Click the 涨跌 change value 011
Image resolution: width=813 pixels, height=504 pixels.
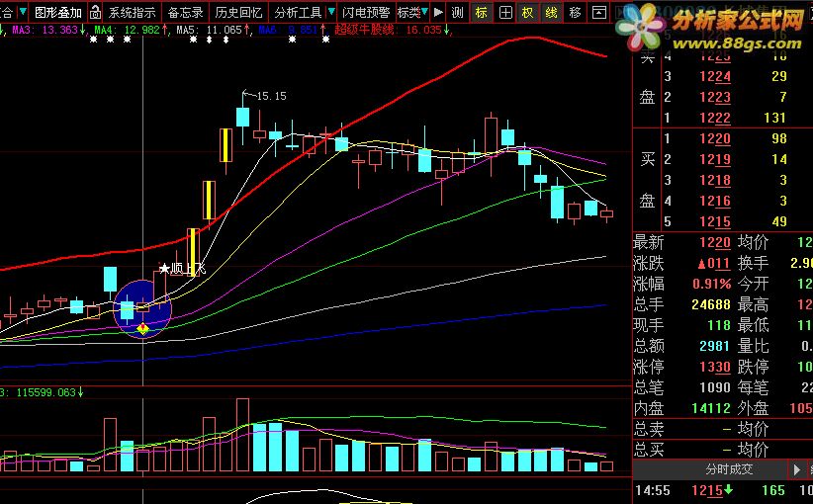click(x=714, y=263)
